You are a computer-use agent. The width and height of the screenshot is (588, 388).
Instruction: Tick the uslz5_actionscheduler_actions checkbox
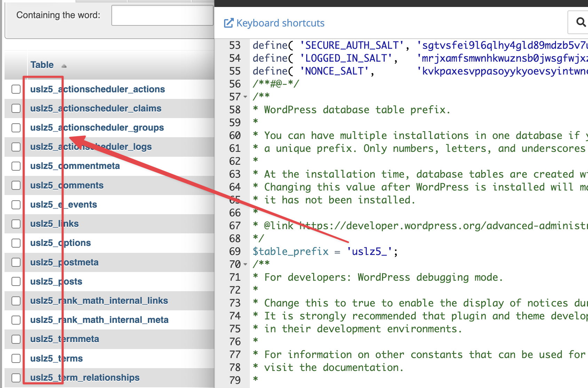(16, 89)
